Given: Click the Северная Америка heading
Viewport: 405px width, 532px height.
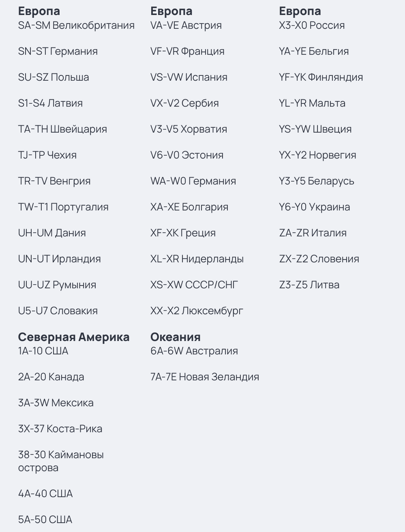Looking at the screenshot, I should pos(74,337).
